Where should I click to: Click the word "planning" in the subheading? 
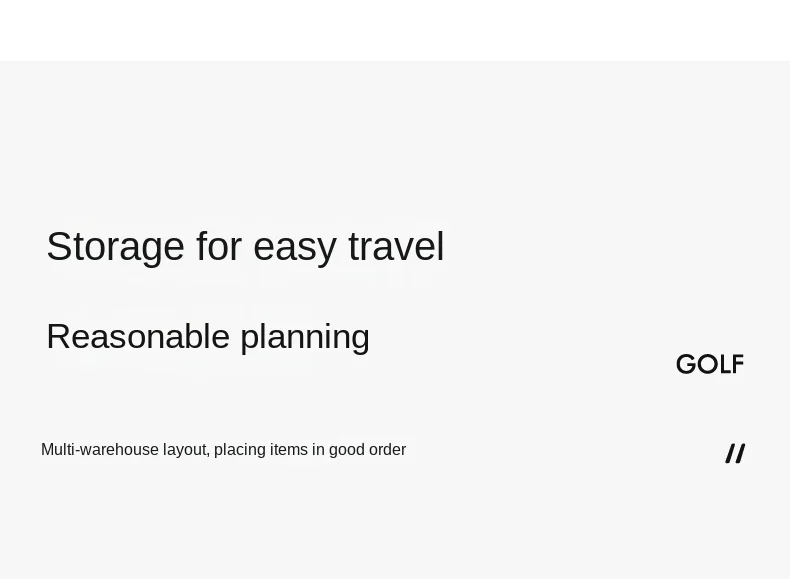pos(305,337)
